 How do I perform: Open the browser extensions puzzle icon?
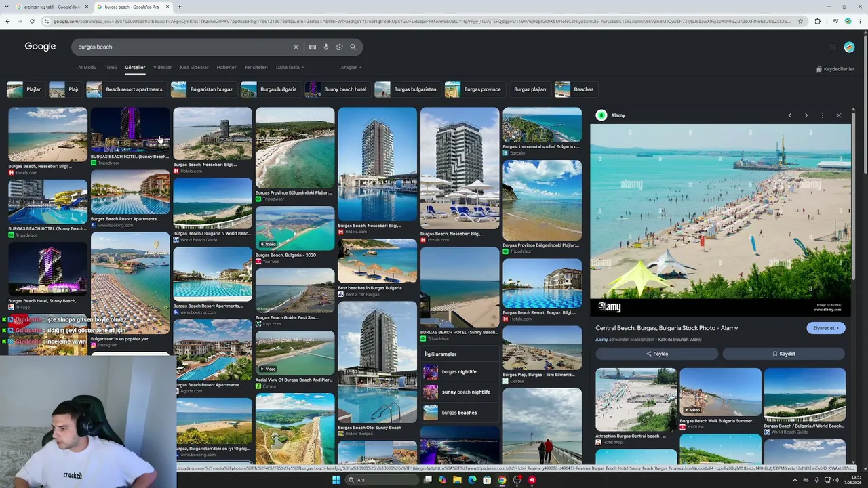[x=817, y=21]
